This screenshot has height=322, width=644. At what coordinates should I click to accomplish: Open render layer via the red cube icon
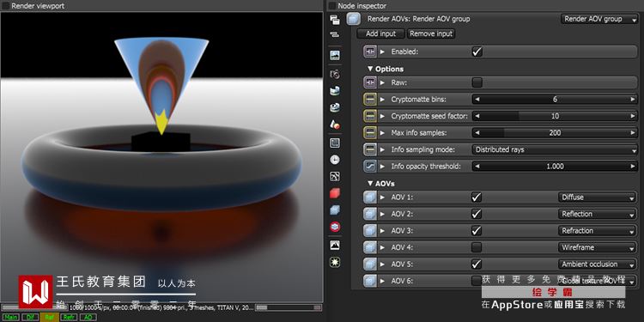point(335,193)
